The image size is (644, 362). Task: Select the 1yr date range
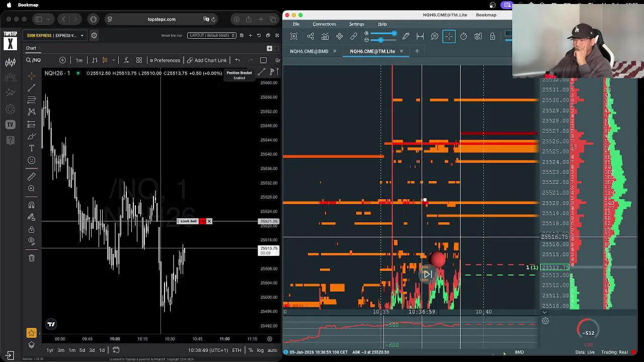(x=50, y=350)
